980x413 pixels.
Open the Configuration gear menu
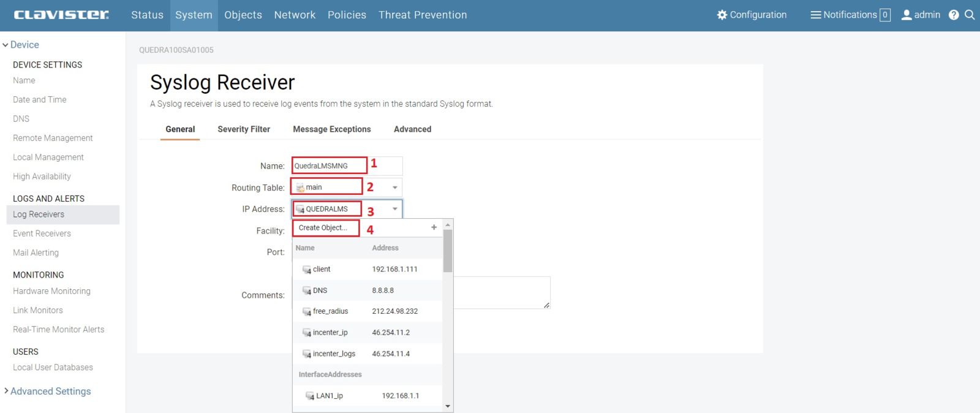722,15
